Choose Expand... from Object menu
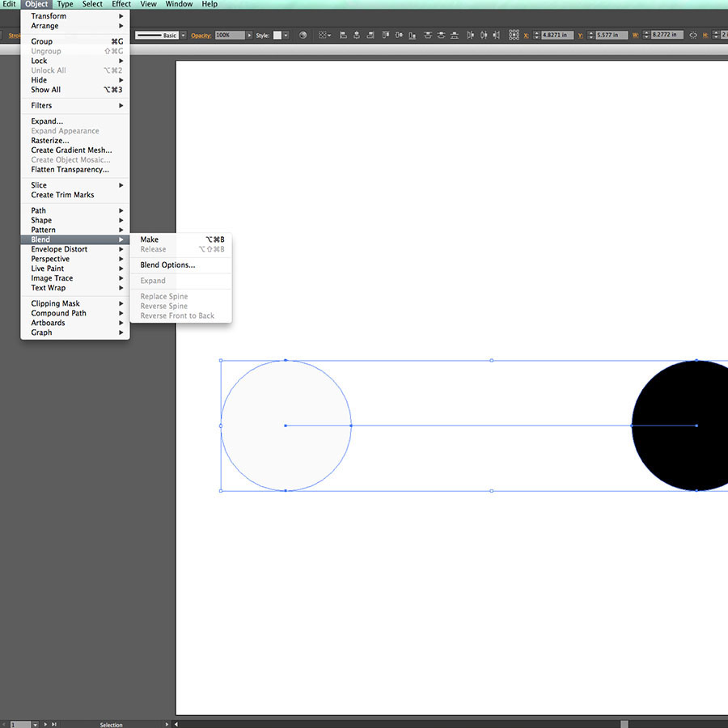Screen dimensions: 728x728 (x=74, y=121)
